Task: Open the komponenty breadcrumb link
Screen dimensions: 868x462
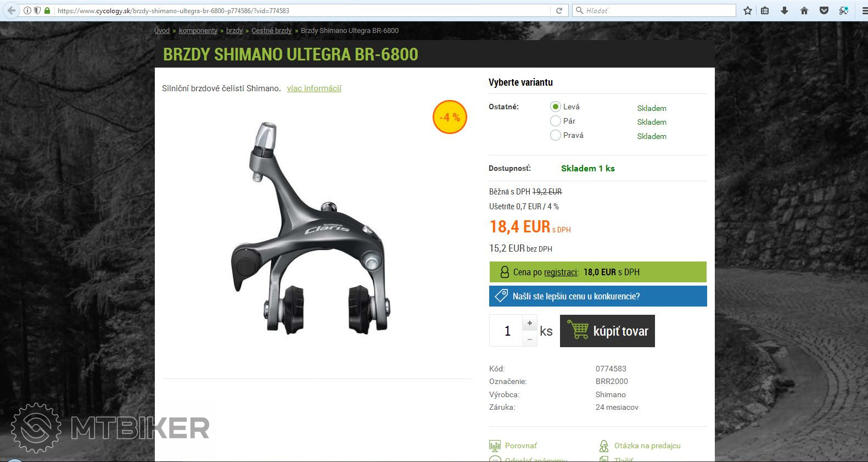Action: (198, 31)
